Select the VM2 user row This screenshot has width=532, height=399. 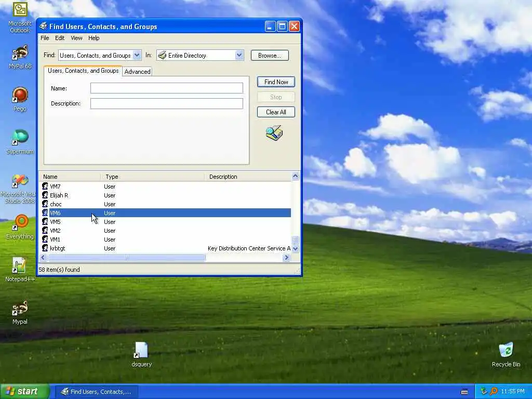point(165,230)
